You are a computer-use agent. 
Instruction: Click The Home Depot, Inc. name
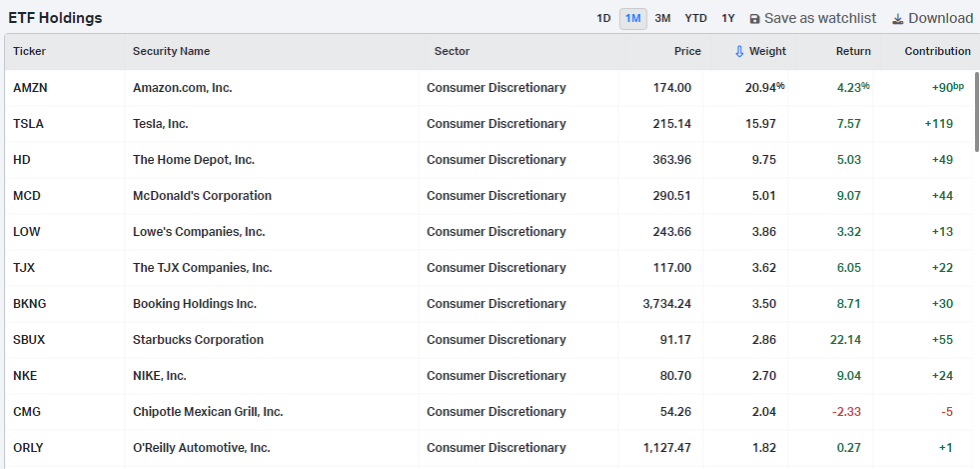pyautogui.click(x=194, y=160)
